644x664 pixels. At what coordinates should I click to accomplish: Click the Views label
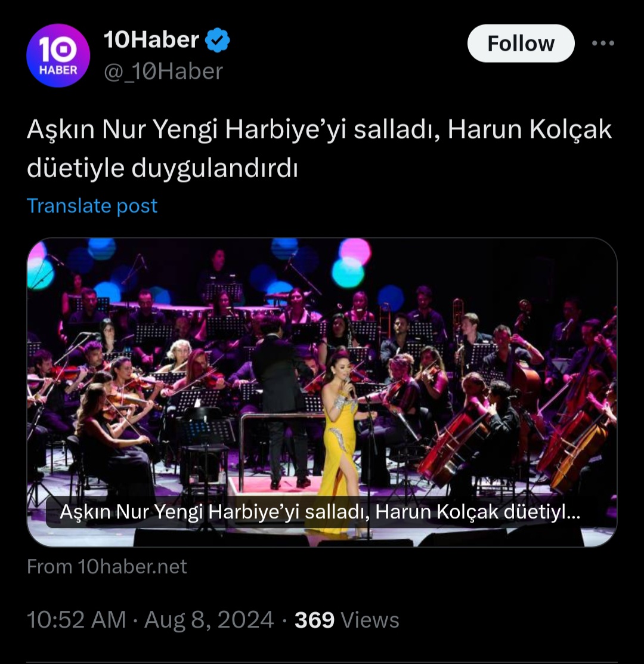pos(370,620)
